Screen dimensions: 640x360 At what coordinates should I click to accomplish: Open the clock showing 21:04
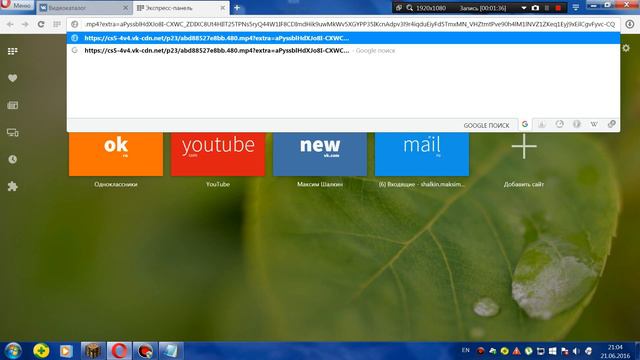[615, 348]
